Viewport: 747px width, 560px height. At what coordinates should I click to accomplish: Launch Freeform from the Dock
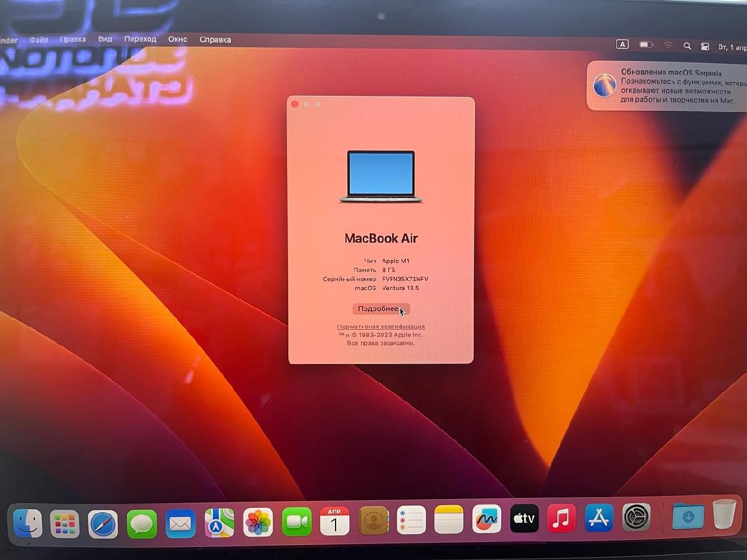tap(487, 518)
